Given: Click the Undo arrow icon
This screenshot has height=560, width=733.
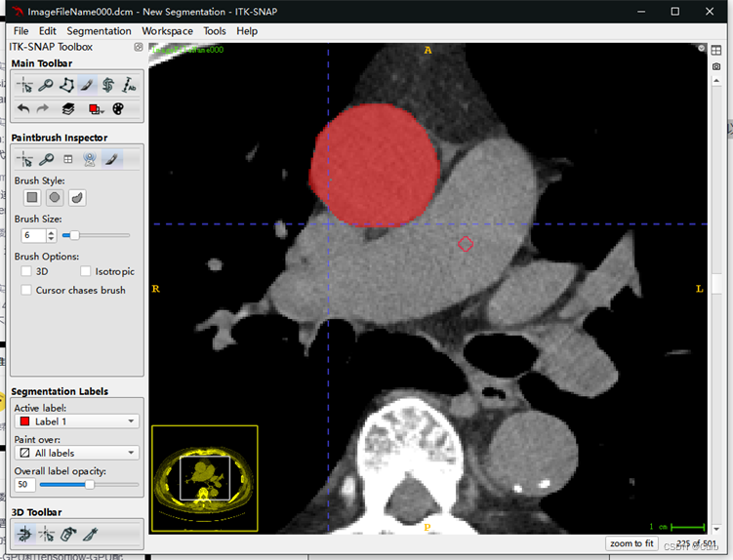Looking at the screenshot, I should [23, 109].
